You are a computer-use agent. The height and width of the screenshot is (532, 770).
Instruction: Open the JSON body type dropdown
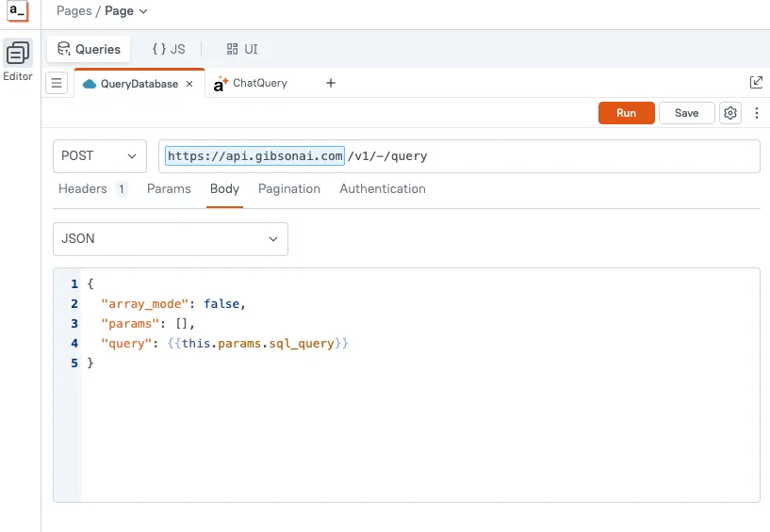click(x=171, y=239)
